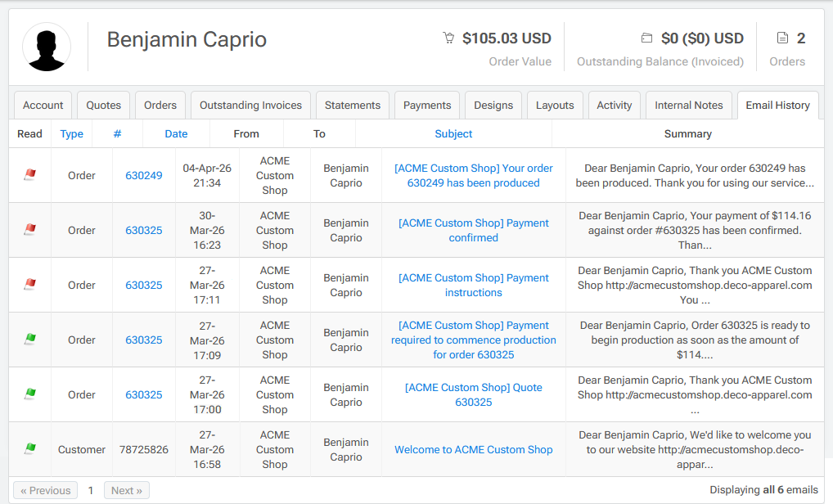Sort emails by Subject column header
Image resolution: width=833 pixels, height=504 pixels.
[x=453, y=133]
